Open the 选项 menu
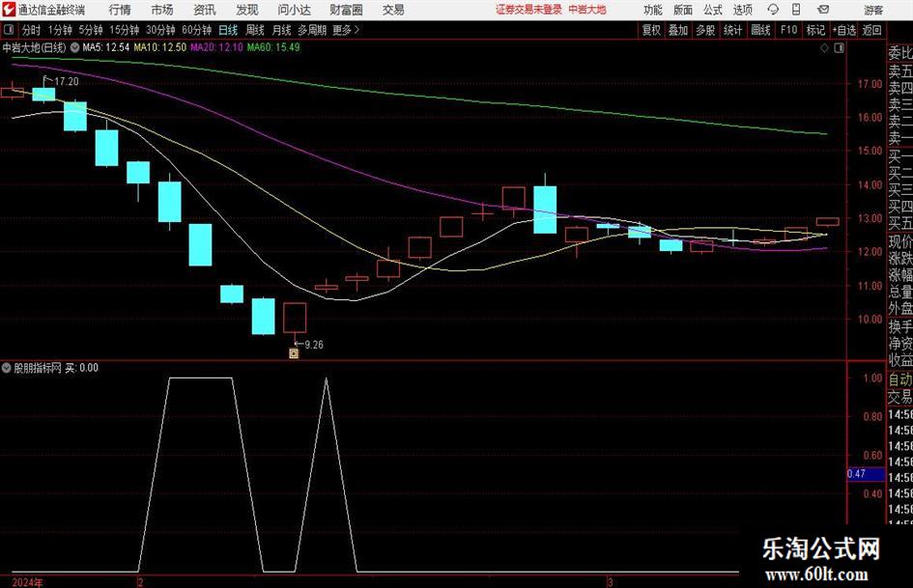Image resolution: width=913 pixels, height=588 pixels. 743,10
